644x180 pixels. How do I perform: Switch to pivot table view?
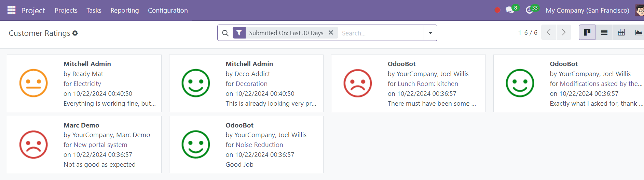click(621, 32)
